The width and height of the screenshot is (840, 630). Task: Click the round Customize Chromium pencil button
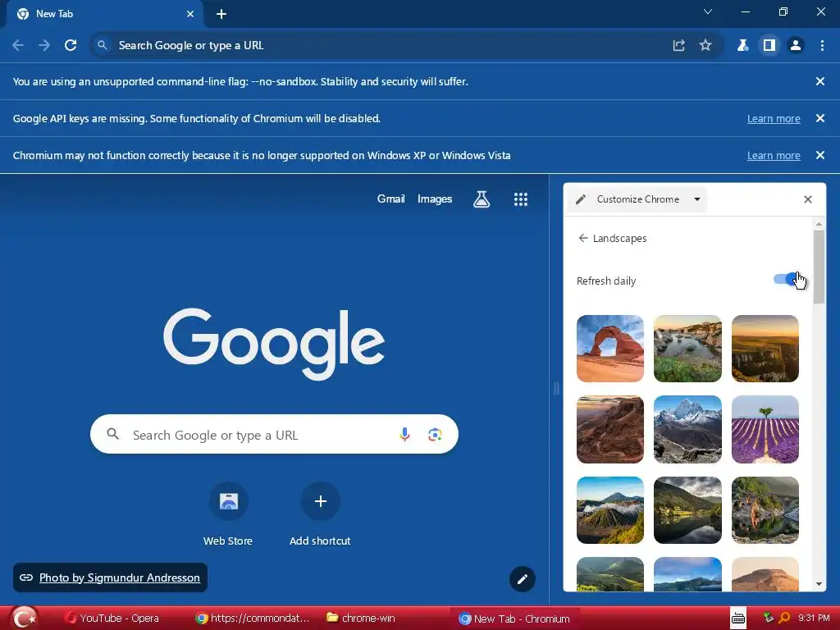523,578
